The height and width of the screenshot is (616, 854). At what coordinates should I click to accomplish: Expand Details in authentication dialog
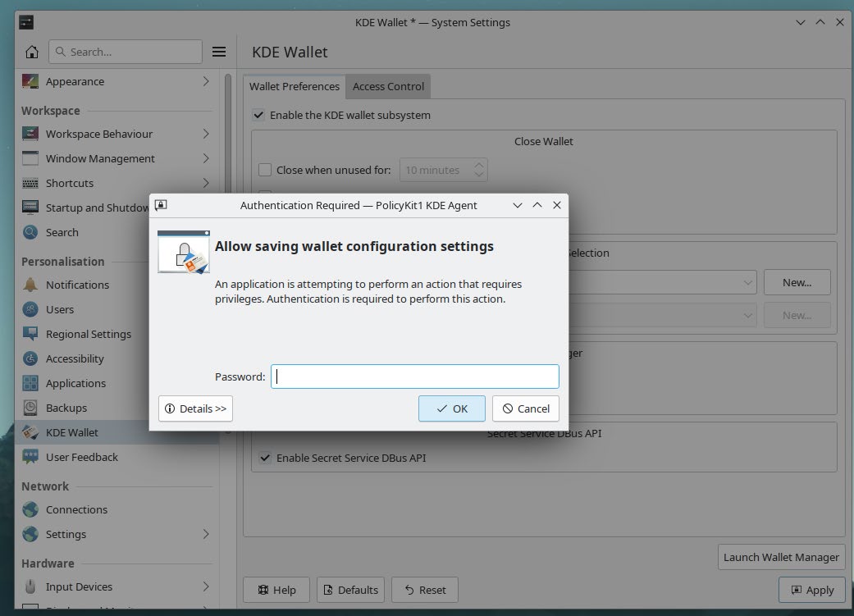coord(195,408)
